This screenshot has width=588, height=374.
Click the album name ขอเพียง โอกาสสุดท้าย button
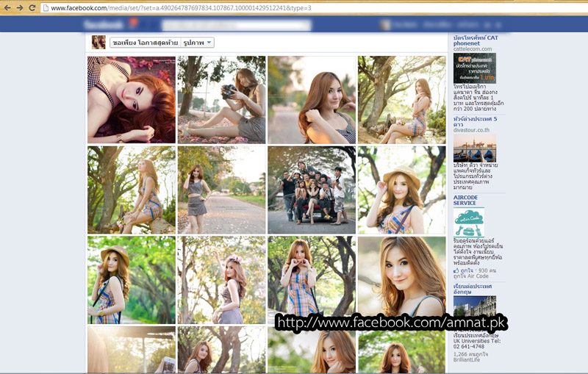[x=145, y=43]
